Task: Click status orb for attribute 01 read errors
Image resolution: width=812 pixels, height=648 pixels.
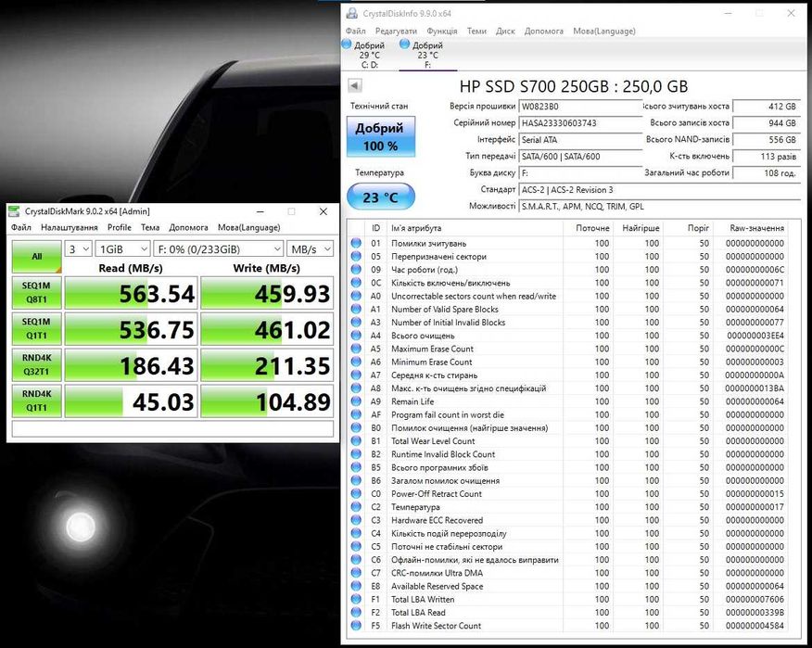Action: point(356,243)
